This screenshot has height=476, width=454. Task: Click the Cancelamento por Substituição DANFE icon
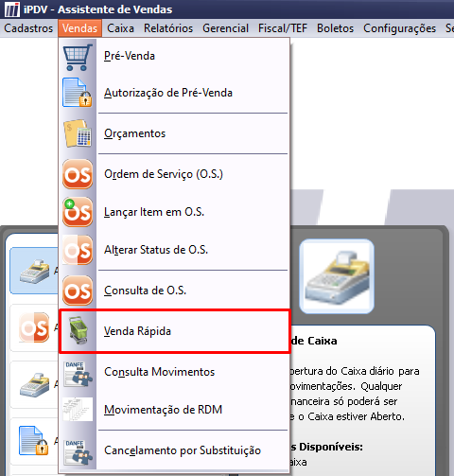tap(78, 452)
